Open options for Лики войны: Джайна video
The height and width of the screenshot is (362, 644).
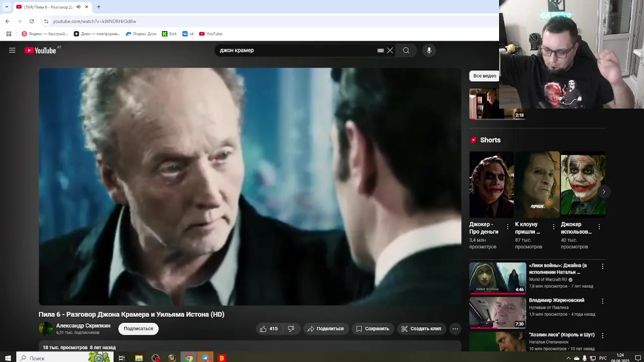[x=602, y=266]
